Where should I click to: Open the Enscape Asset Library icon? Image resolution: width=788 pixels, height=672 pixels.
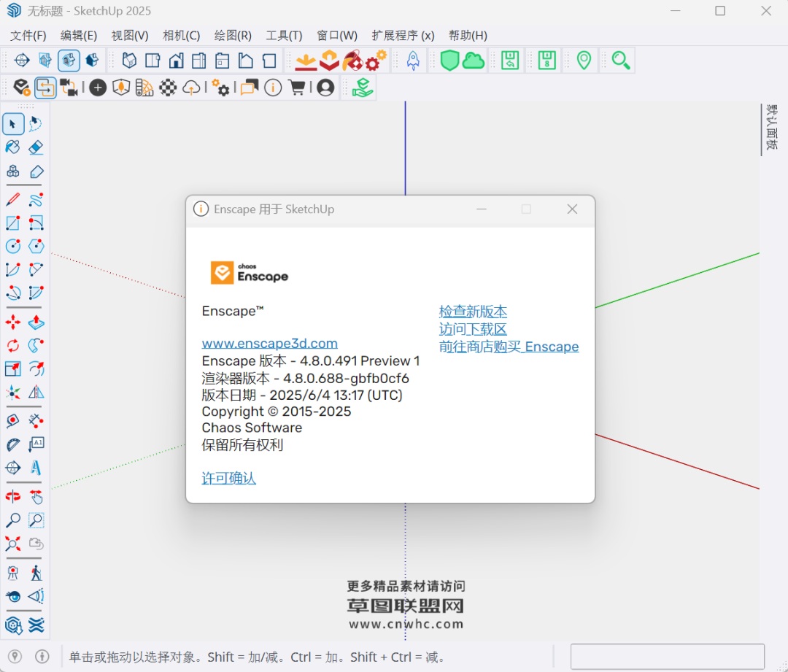pyautogui.click(x=121, y=88)
